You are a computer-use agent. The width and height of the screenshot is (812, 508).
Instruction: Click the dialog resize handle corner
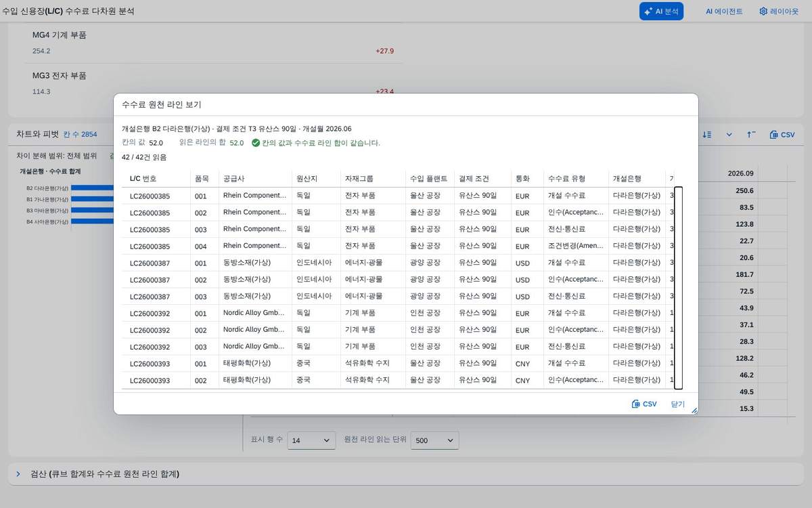pyautogui.click(x=694, y=410)
